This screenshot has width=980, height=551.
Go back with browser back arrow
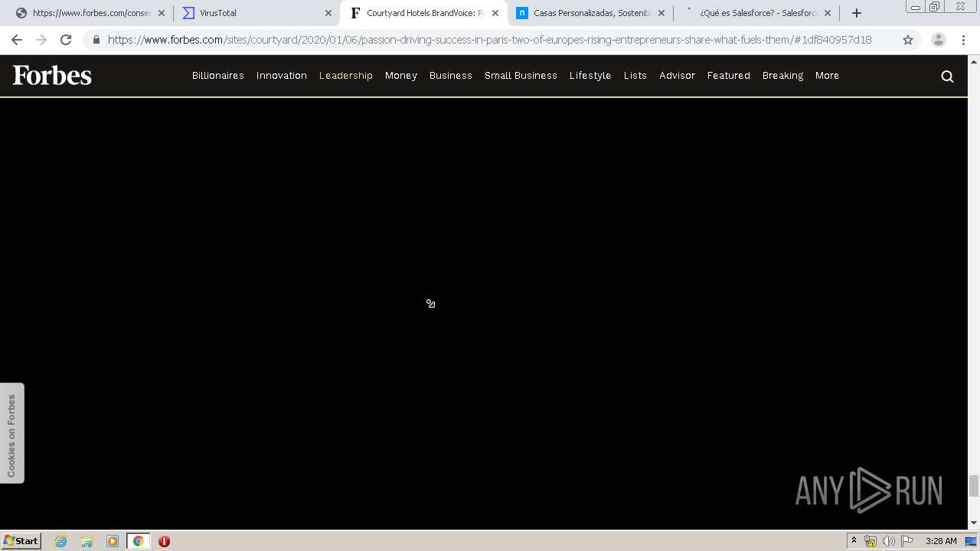coord(17,40)
